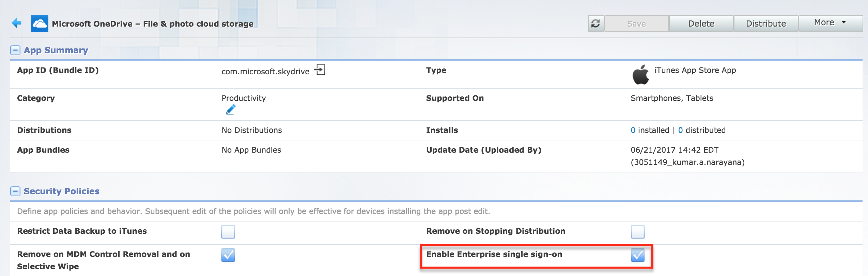
Task: Open the 0 installed count link
Action: click(x=633, y=130)
